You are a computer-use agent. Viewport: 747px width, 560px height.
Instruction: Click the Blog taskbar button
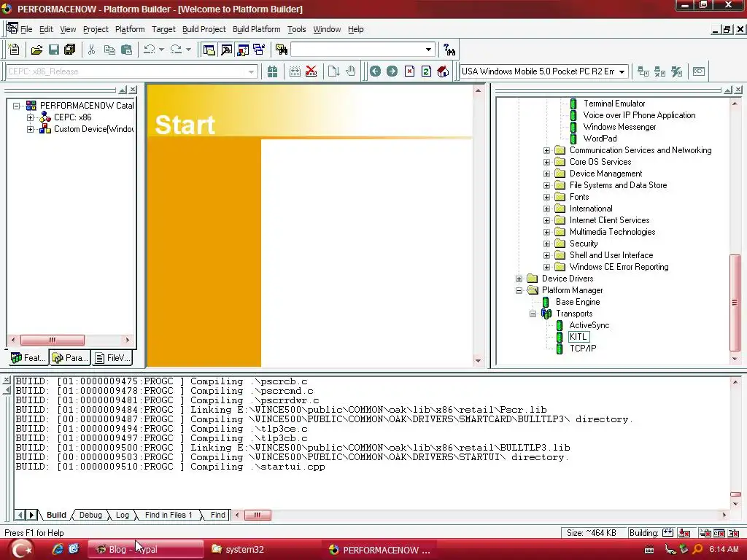145,550
